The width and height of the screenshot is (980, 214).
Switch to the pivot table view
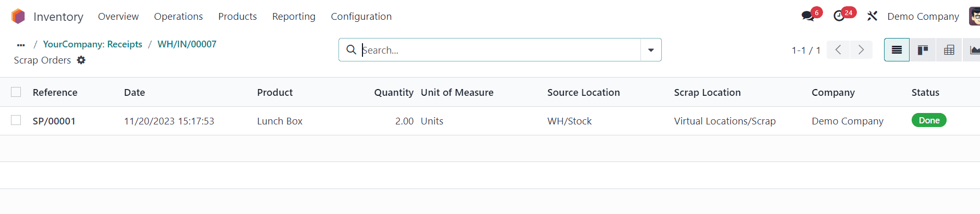click(x=949, y=50)
